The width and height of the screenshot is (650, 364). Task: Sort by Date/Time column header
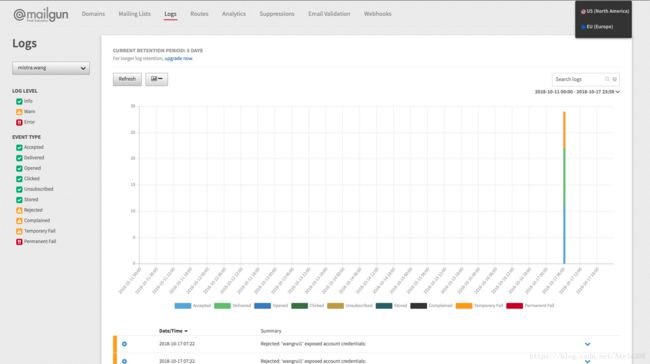[173, 331]
